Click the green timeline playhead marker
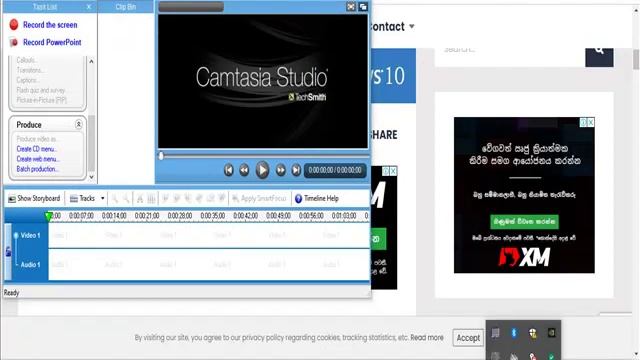The image size is (640, 360). (x=49, y=216)
